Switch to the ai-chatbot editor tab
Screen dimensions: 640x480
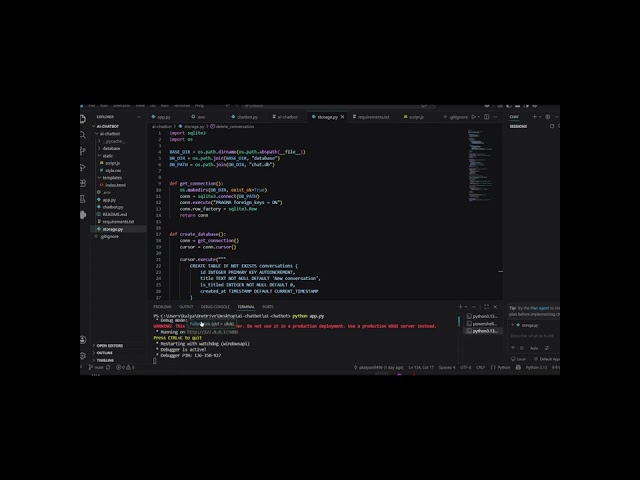pyautogui.click(x=285, y=117)
